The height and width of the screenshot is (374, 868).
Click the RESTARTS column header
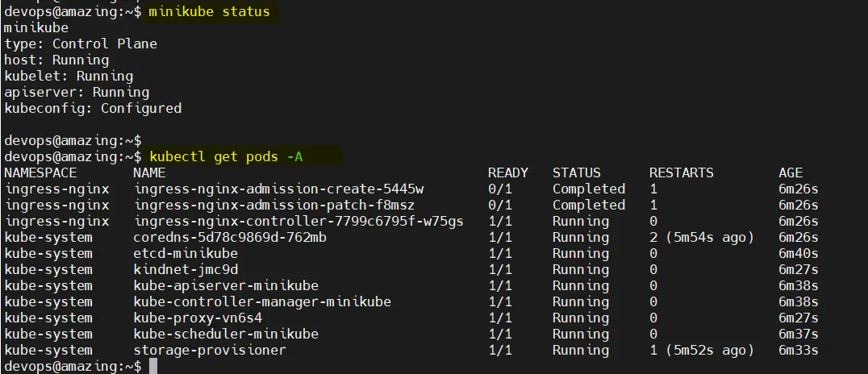[682, 172]
